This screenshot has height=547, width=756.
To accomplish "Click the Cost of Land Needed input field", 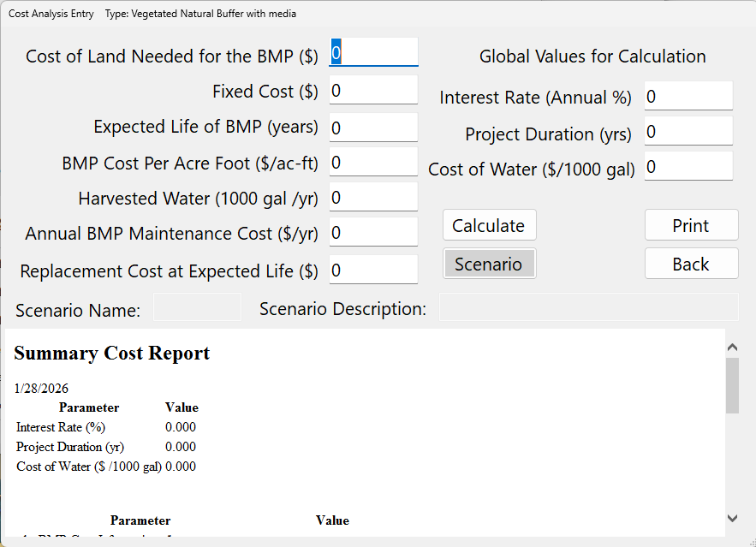I will 373,53.
